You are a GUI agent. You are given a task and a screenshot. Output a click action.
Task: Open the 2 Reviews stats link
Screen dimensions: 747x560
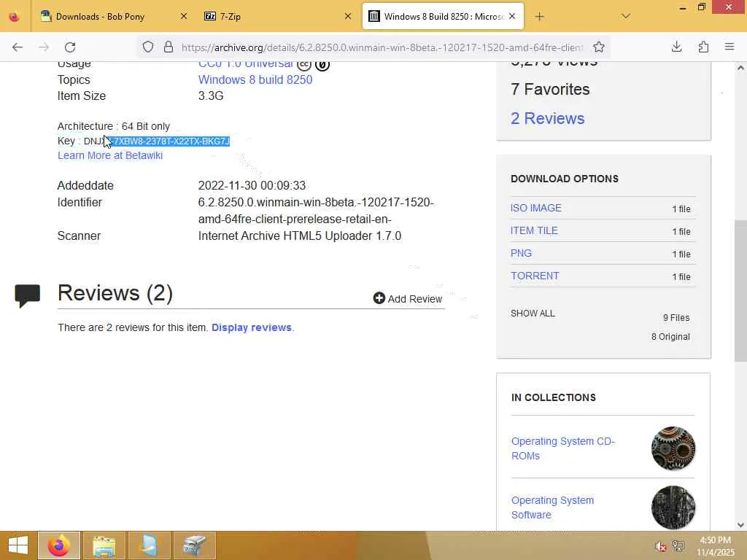pos(547,118)
